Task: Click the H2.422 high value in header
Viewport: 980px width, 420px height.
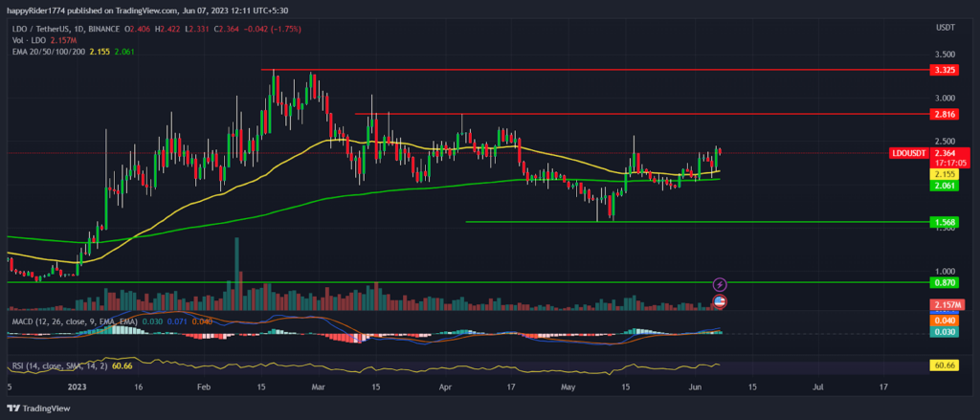Action: click(x=167, y=29)
